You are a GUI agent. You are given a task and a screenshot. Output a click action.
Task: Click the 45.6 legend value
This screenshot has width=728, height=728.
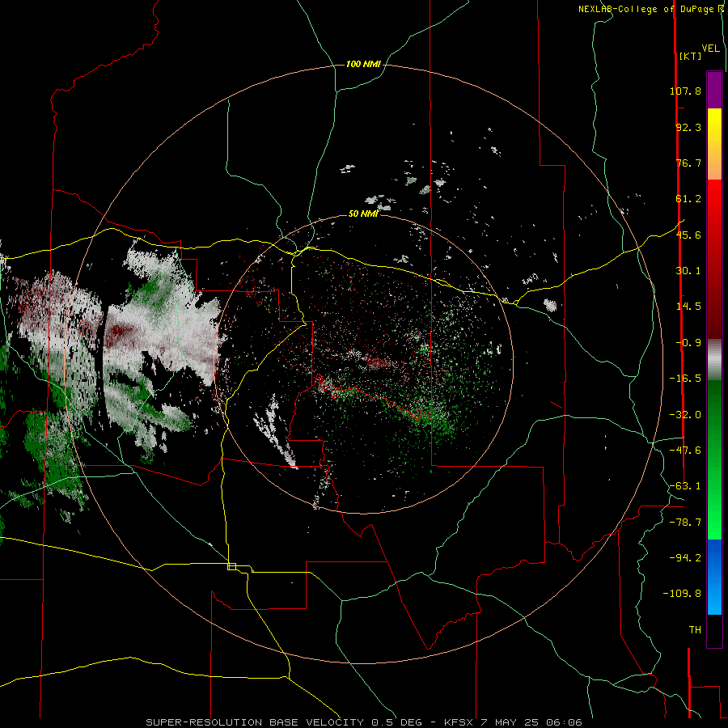[688, 235]
